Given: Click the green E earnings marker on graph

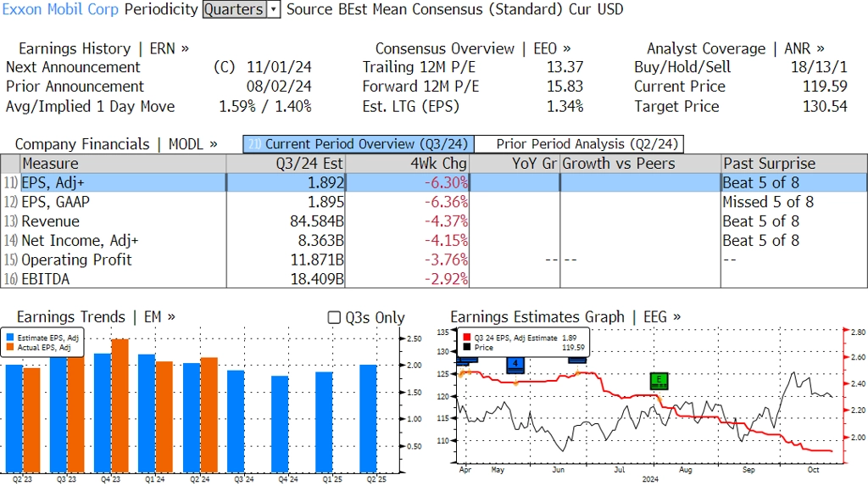Looking at the screenshot, I should tap(659, 381).
